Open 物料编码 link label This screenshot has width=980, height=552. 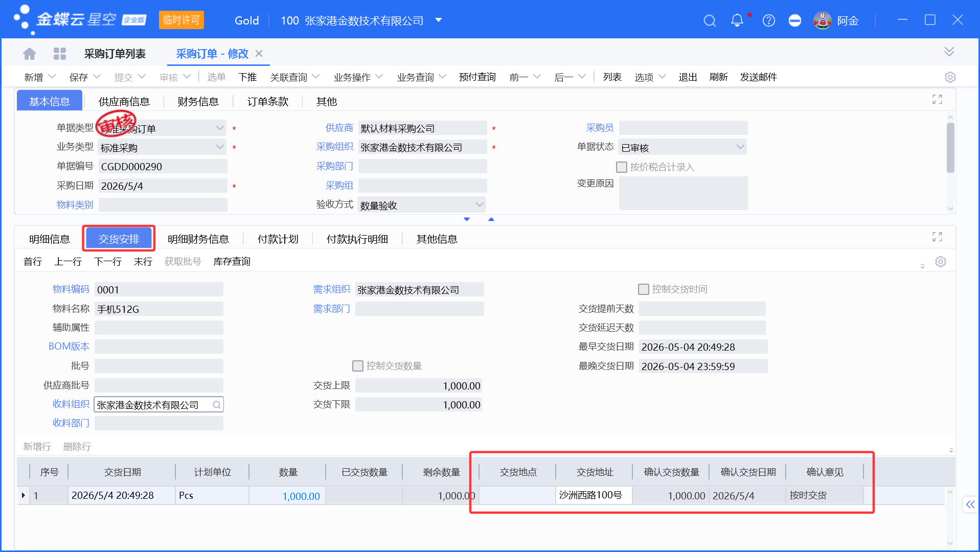coord(71,289)
